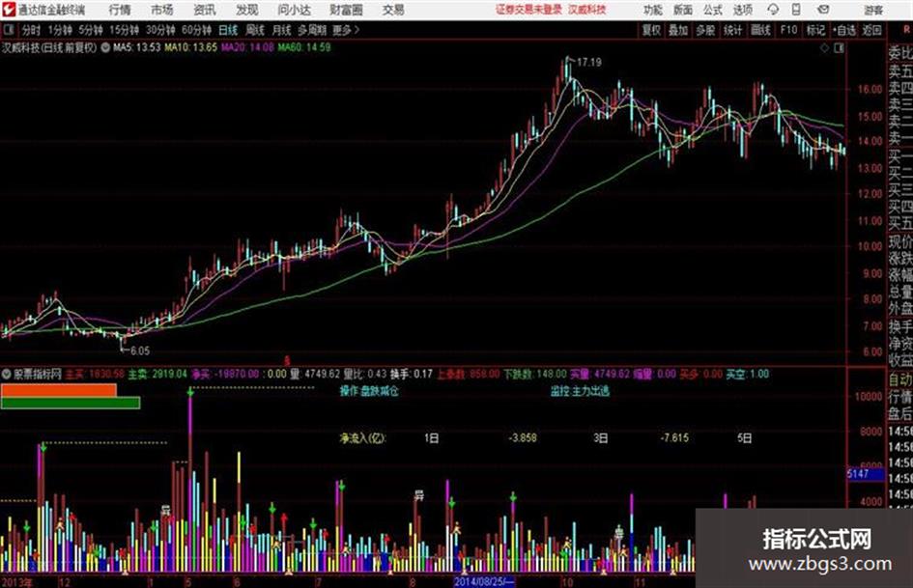Viewport: 913px width, 588px height.
Task: Open the 市场 menu
Action: coord(162,10)
